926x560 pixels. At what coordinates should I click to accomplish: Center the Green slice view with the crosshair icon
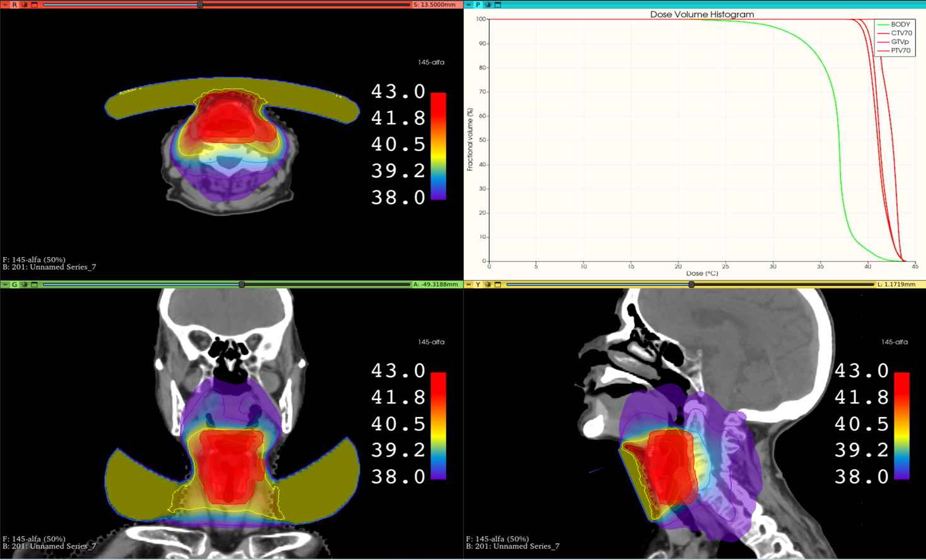point(25,285)
